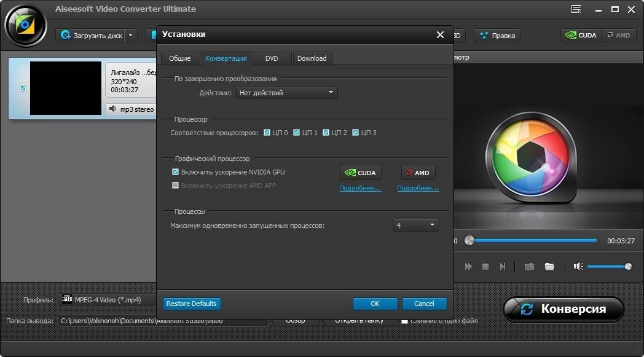Open the menu icon in the title bar

coord(576,9)
